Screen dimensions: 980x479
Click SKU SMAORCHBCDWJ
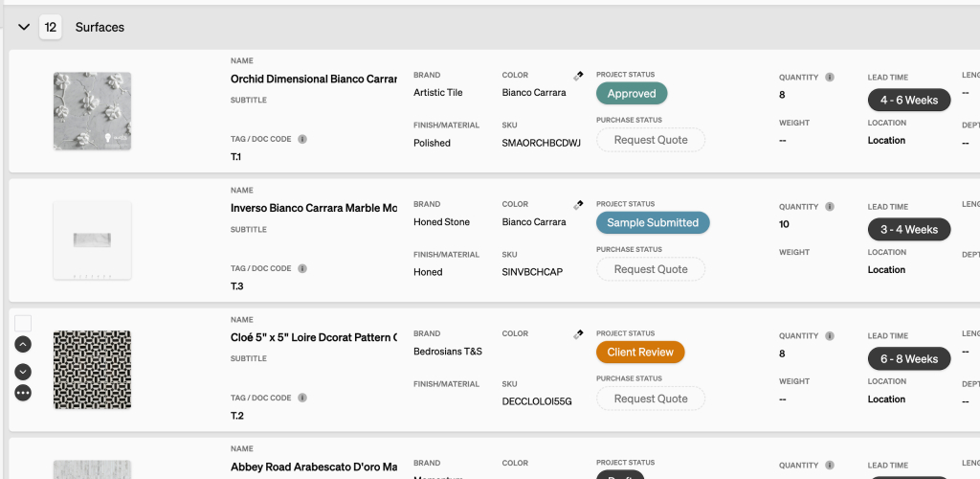[x=542, y=143]
